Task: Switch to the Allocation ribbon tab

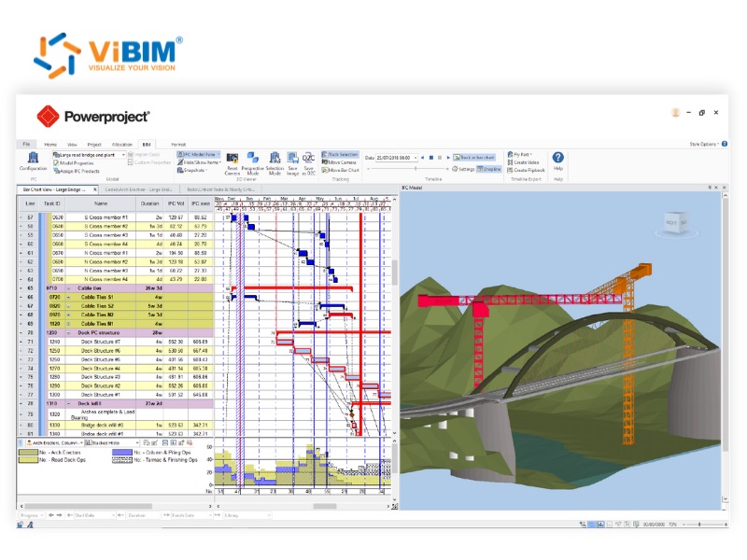Action: click(x=122, y=145)
